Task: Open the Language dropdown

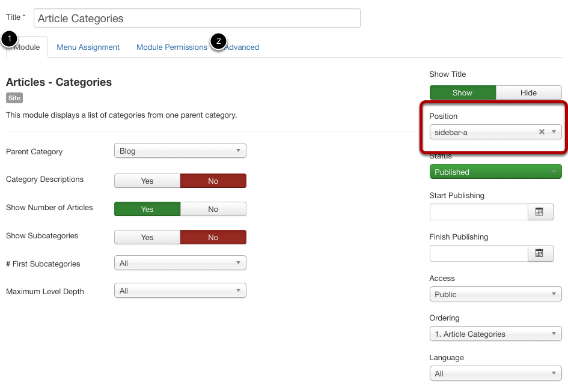Action: [495, 373]
